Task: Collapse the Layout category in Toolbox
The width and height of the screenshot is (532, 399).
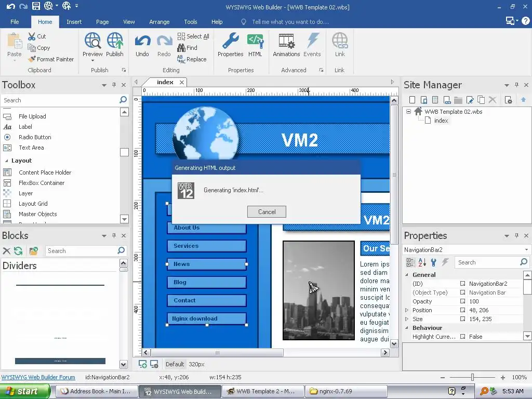Action: click(6, 161)
